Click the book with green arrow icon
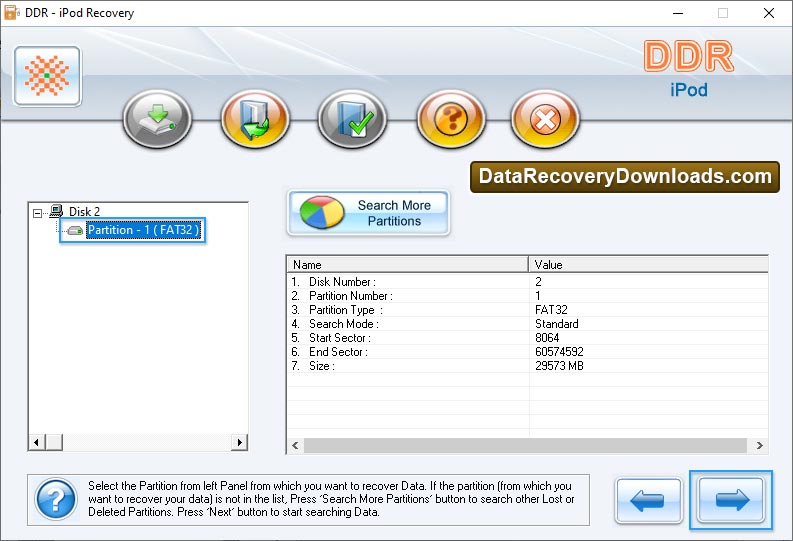Viewport: 793px width, 541px height. 255,119
